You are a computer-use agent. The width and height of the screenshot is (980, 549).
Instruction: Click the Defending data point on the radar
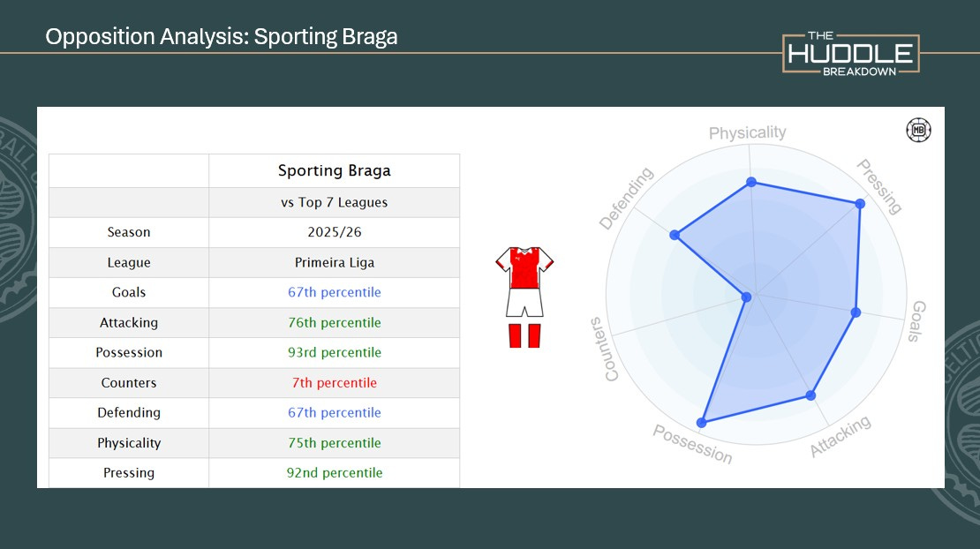click(x=675, y=235)
